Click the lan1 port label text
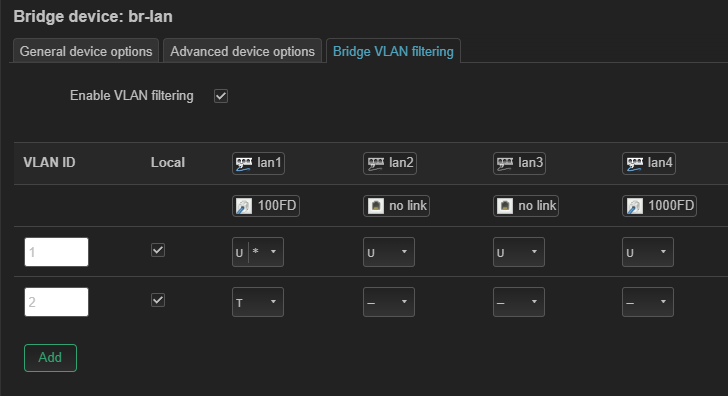The width and height of the screenshot is (728, 396). tap(269, 163)
